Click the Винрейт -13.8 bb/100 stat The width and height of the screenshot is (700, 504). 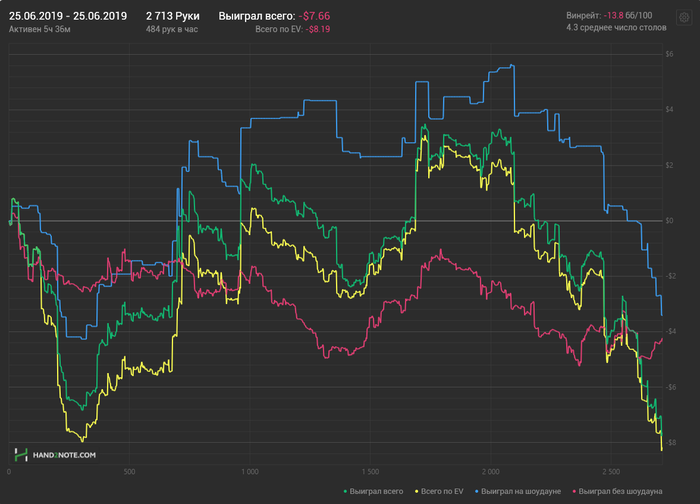pos(610,16)
